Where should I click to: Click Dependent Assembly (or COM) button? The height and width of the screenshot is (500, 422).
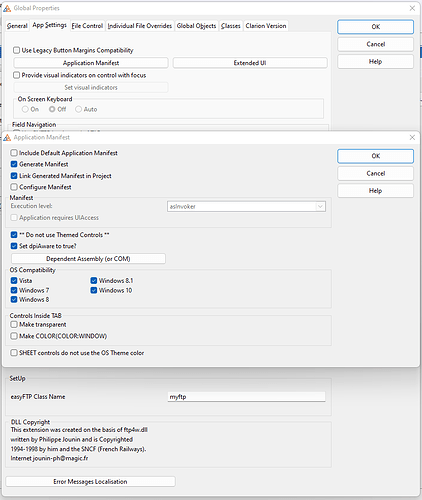88,259
